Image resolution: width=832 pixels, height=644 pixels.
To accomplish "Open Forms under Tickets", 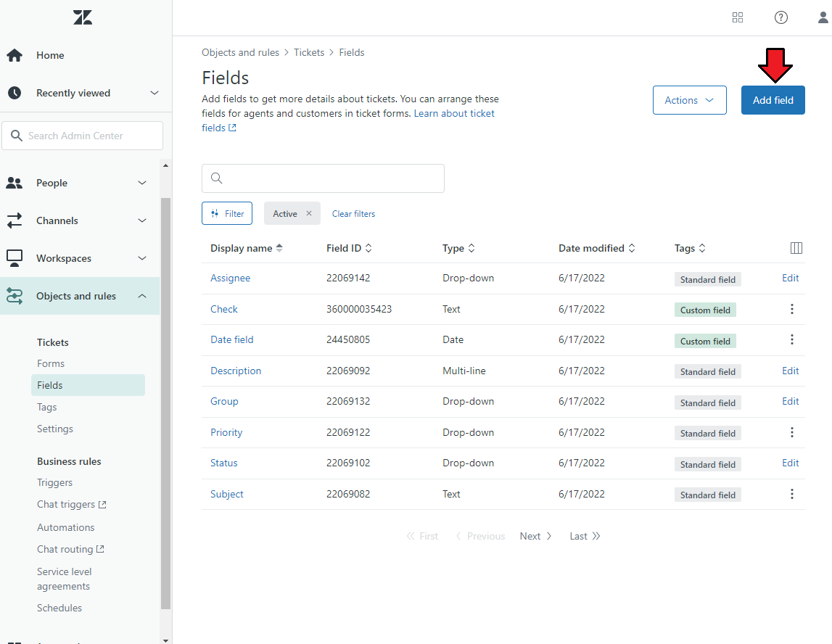I will (50, 363).
